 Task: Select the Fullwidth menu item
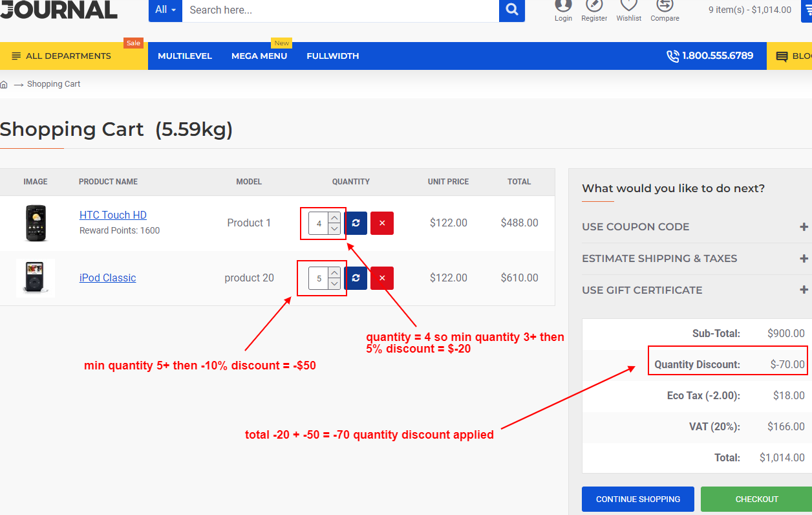click(332, 56)
